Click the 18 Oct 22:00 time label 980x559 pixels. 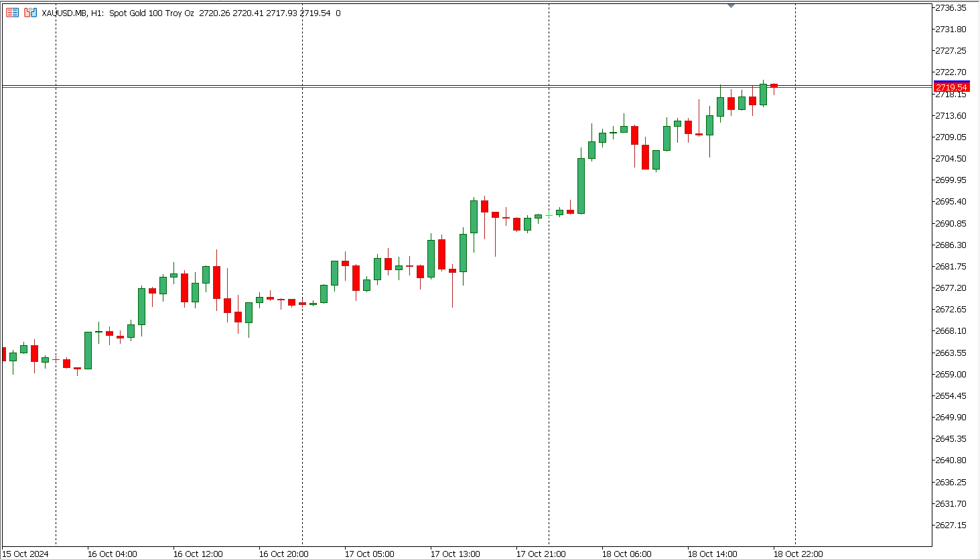798,554
